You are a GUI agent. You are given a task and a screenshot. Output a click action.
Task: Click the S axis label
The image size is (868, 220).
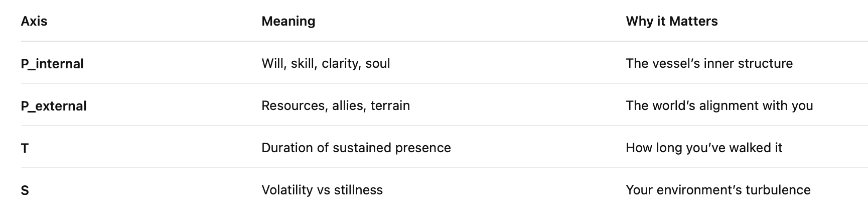pos(25,190)
